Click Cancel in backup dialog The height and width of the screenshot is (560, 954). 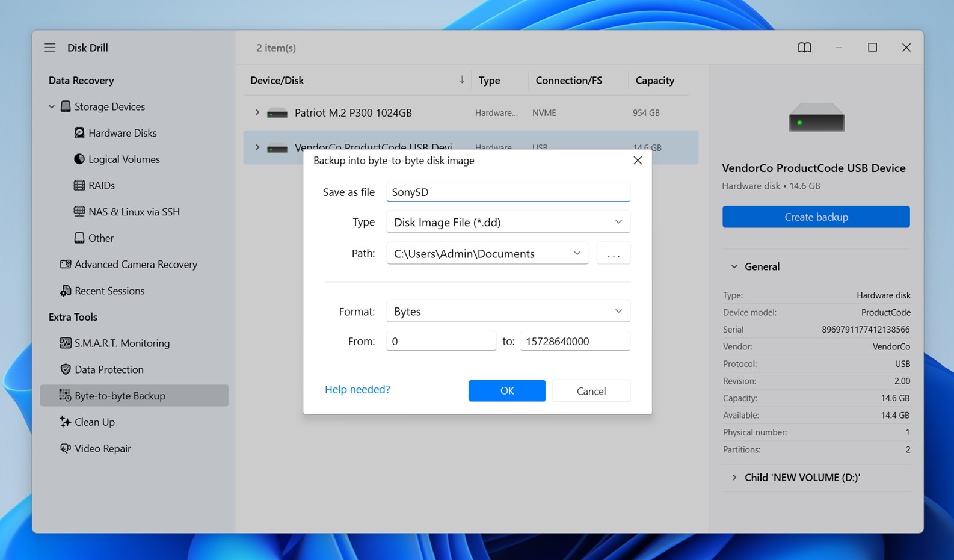coord(591,390)
